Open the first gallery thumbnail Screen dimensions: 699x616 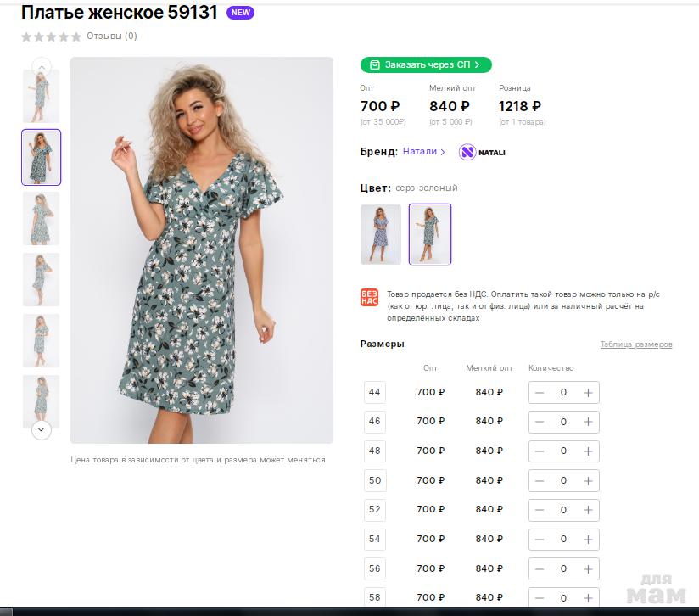coord(41,97)
